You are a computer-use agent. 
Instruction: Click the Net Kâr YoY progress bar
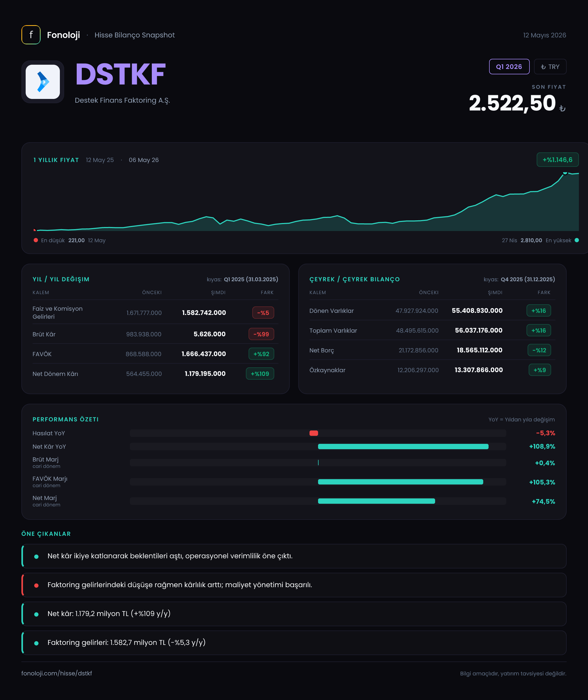coord(403,447)
